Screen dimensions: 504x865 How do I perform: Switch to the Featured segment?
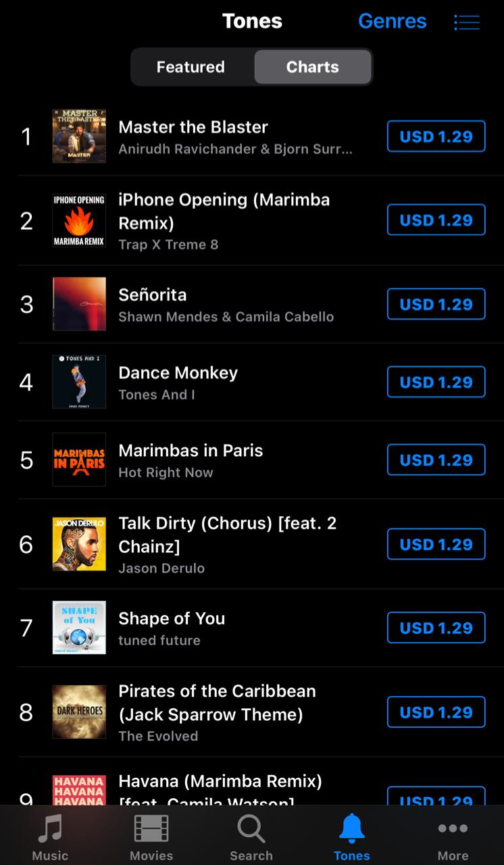(191, 67)
